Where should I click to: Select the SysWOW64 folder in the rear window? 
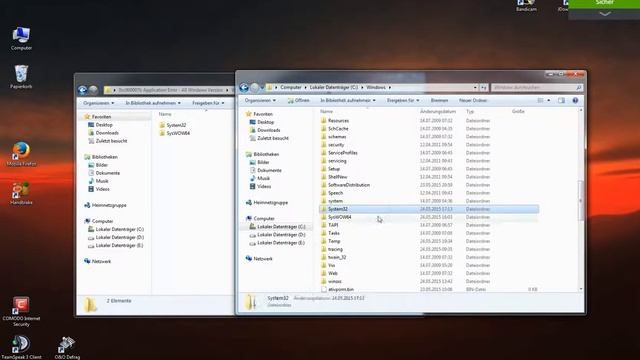pyautogui.click(x=174, y=133)
